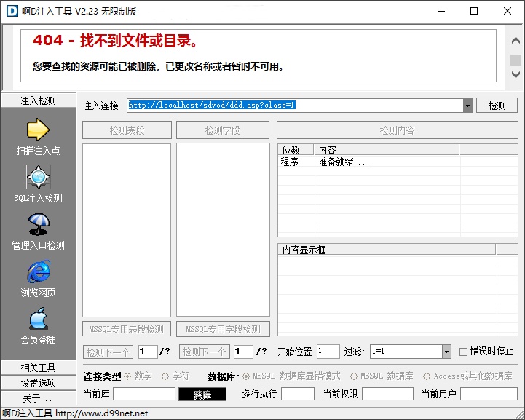Switch to the 相关工具 sidebar section
This screenshot has height=420, width=525.
pos(38,368)
